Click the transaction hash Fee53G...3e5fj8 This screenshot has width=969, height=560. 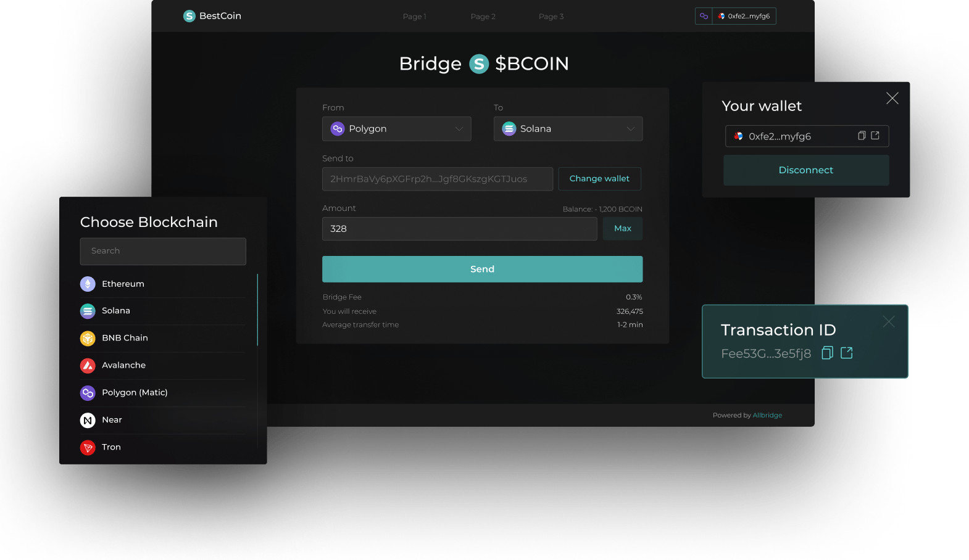(766, 354)
